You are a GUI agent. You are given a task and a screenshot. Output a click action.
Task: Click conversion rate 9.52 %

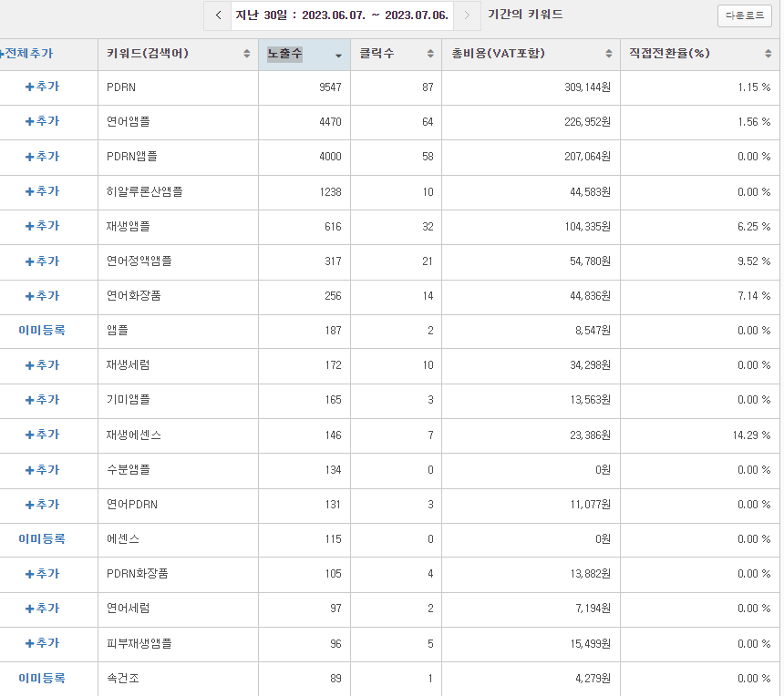[x=754, y=261]
